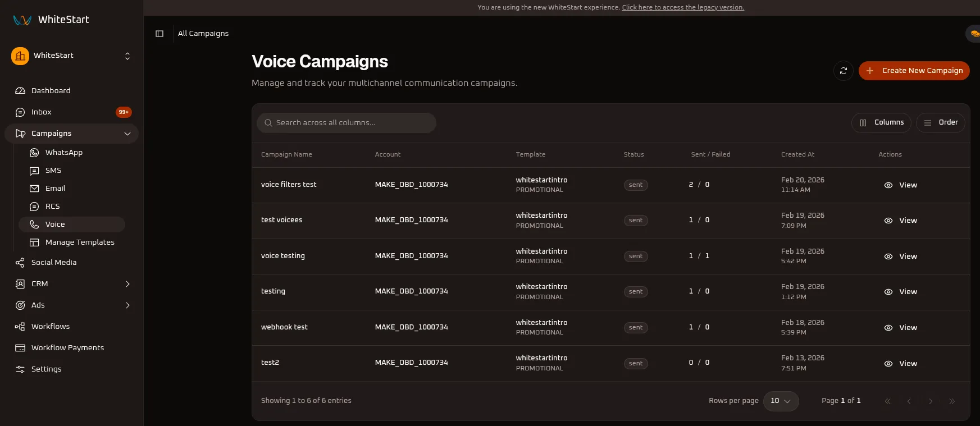
Task: Select the "webhook test" campaign name
Action: click(284, 327)
